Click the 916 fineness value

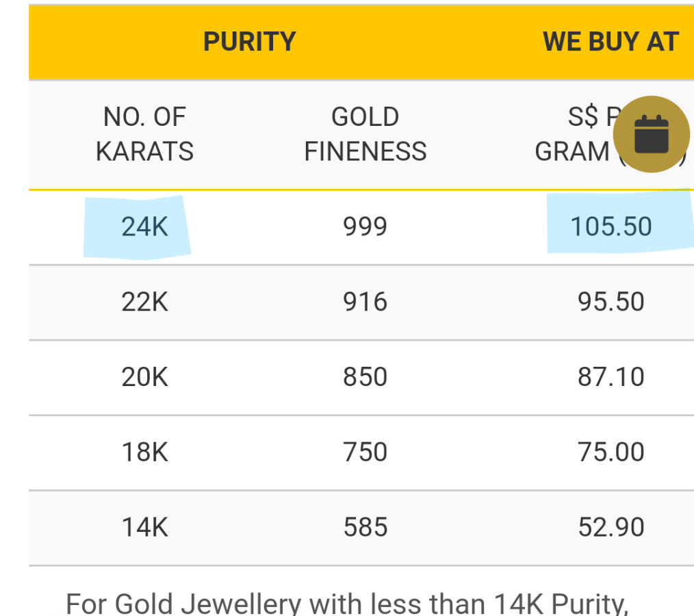365,302
